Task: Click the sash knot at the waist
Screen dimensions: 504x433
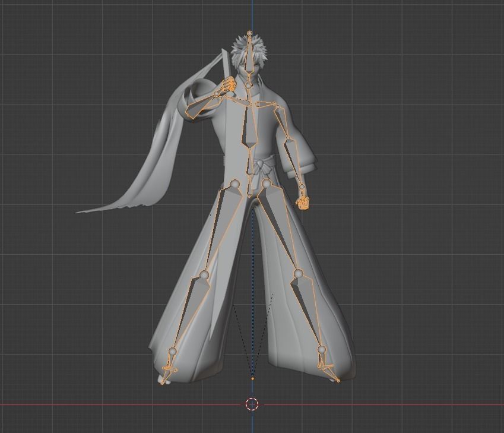Action: [x=261, y=165]
